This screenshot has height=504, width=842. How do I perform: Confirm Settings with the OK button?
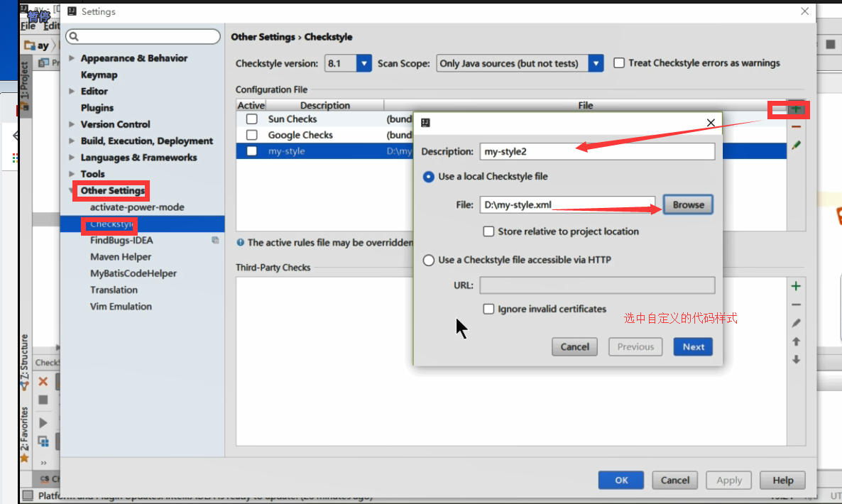click(621, 480)
